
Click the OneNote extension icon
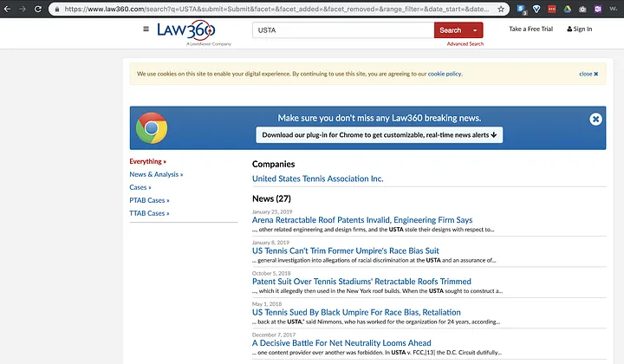click(597, 10)
